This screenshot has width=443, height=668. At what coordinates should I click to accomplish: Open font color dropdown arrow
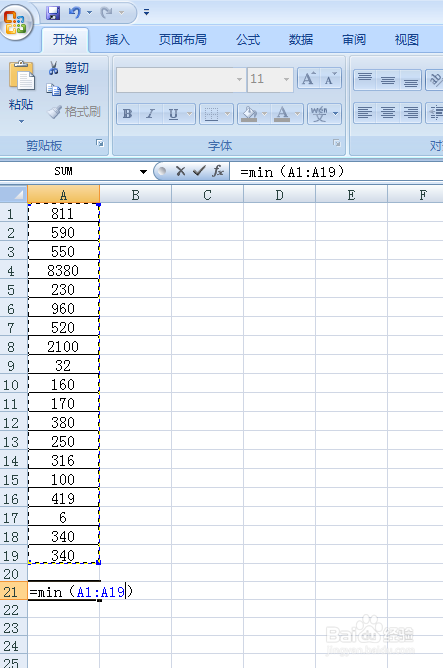pyautogui.click(x=298, y=114)
